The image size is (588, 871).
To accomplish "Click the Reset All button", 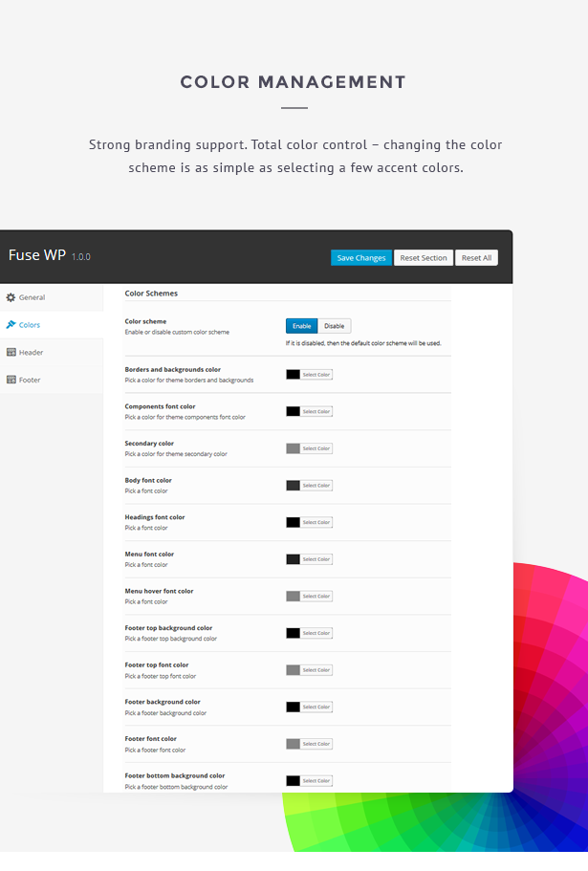I will pos(476,257).
